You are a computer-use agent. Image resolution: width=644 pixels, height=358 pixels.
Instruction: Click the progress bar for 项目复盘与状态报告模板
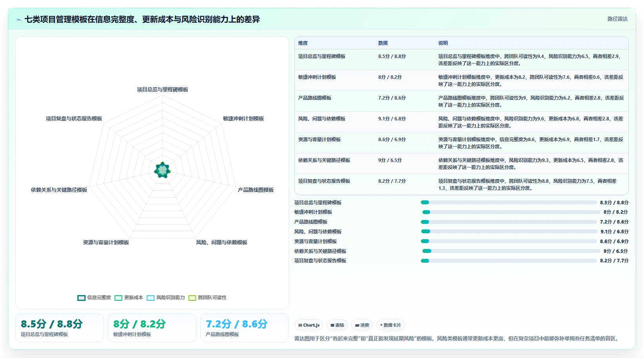509,261
